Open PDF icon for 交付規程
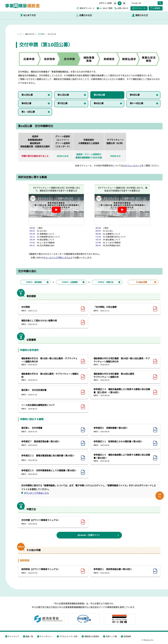 83,309
